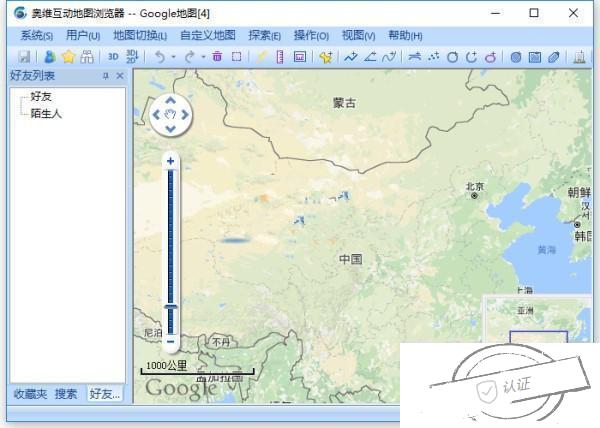Click the map pan-up arrow
The image size is (600, 428).
(170, 101)
